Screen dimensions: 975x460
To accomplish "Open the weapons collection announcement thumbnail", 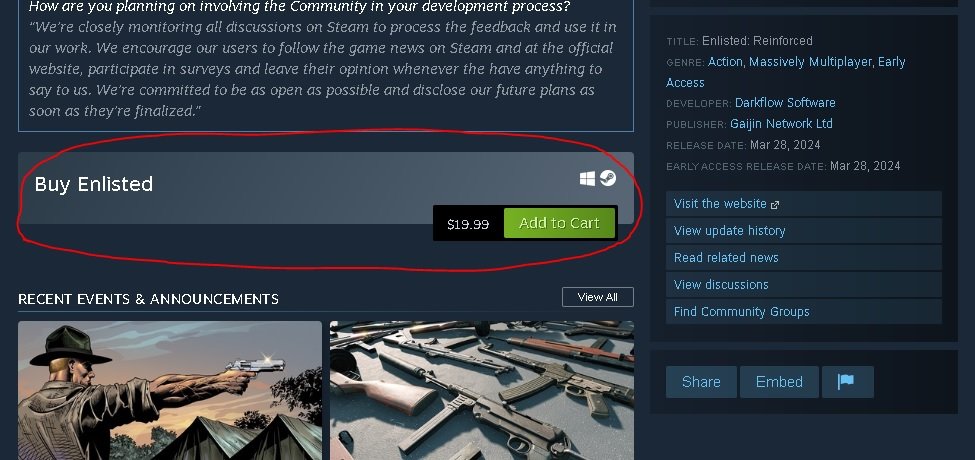I will (x=482, y=390).
